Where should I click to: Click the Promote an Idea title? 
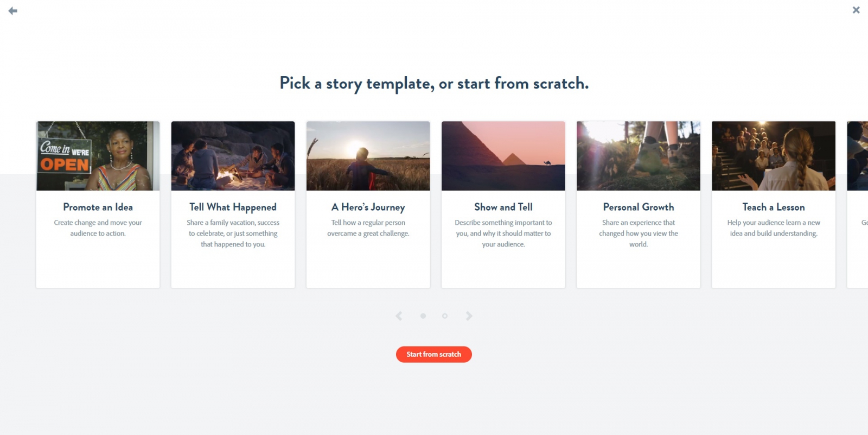click(98, 207)
